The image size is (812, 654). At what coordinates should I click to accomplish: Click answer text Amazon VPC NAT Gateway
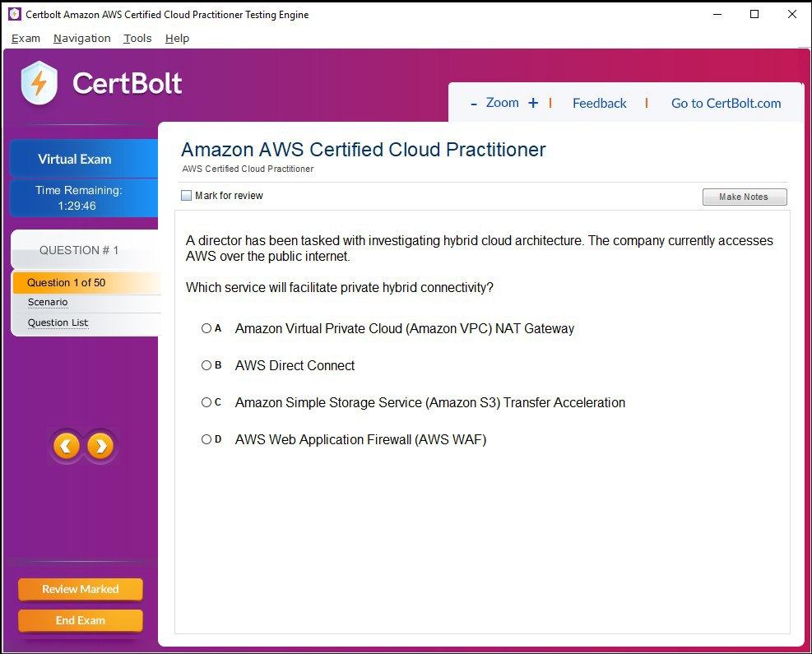(405, 328)
